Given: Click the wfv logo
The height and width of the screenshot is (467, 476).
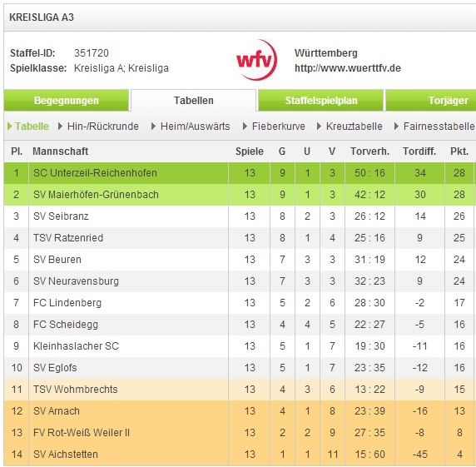Looking at the screenshot, I should pyautogui.click(x=257, y=60).
